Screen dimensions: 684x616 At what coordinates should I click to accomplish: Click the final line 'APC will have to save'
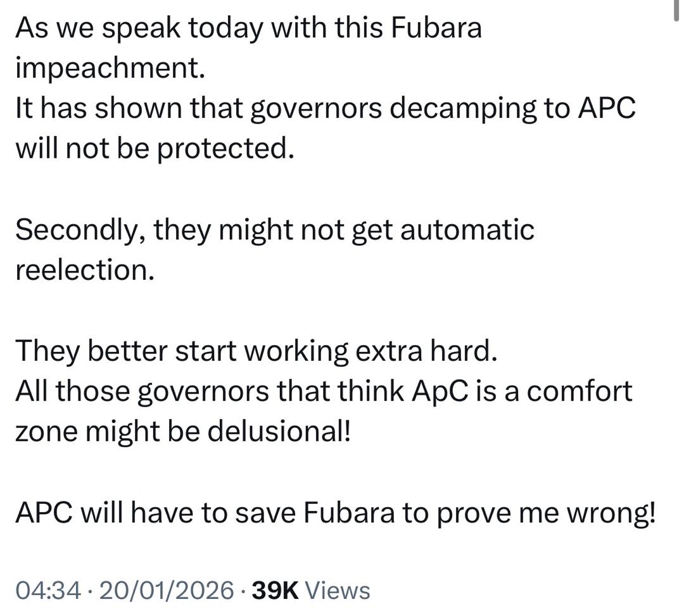click(335, 513)
